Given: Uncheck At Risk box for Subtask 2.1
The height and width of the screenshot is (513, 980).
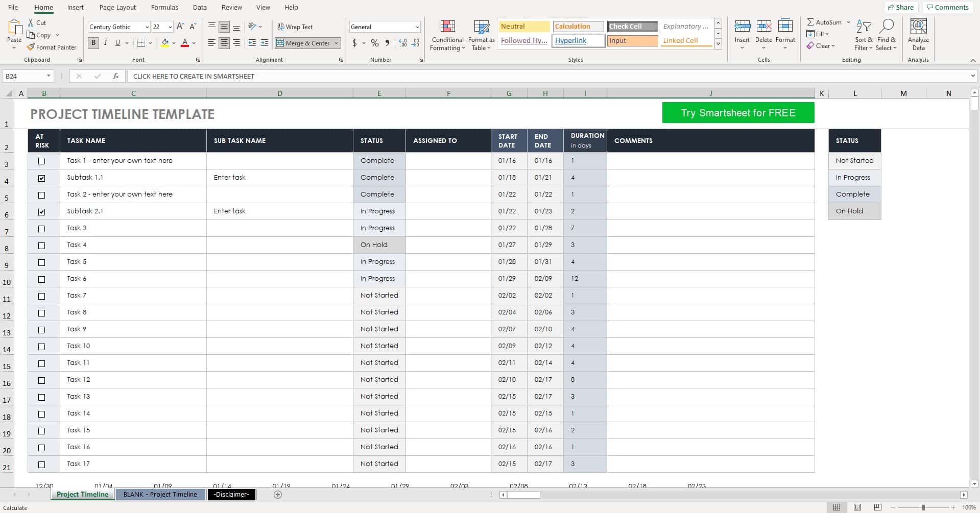Looking at the screenshot, I should coord(42,212).
